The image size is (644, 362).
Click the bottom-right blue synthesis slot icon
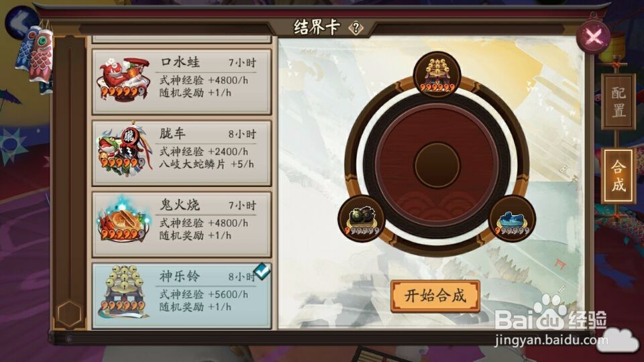click(x=513, y=219)
